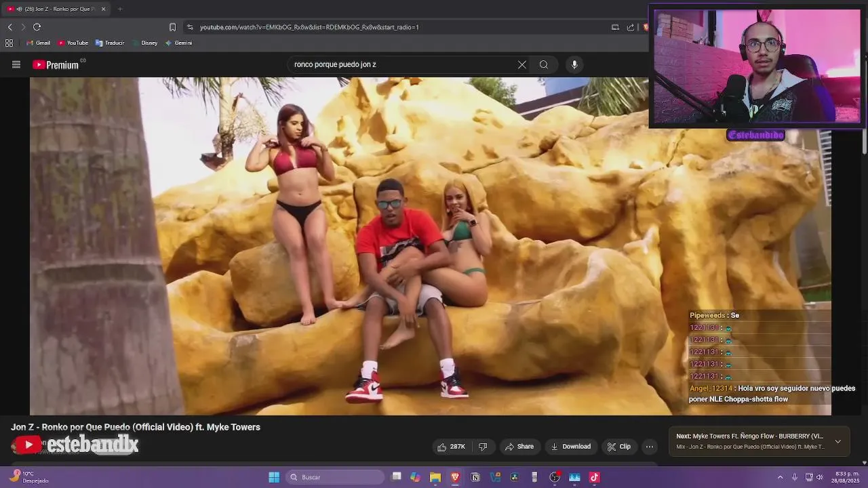868x488 pixels.
Task: Open the Gemini bookmark
Action: [179, 43]
